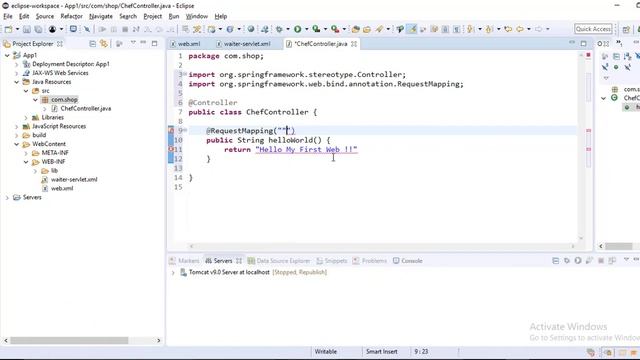The height and width of the screenshot is (360, 640).
Task: Collapse the Java Resources node
Action: tap(17, 82)
